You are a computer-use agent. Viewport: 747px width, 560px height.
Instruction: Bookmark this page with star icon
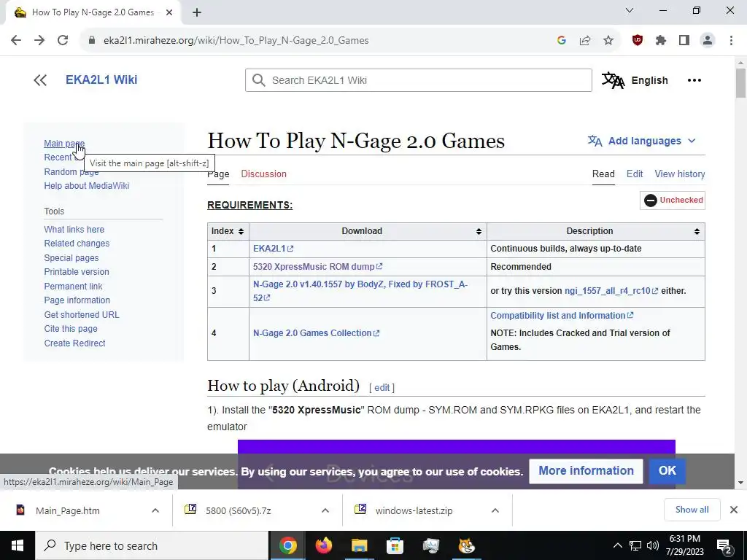608,41
